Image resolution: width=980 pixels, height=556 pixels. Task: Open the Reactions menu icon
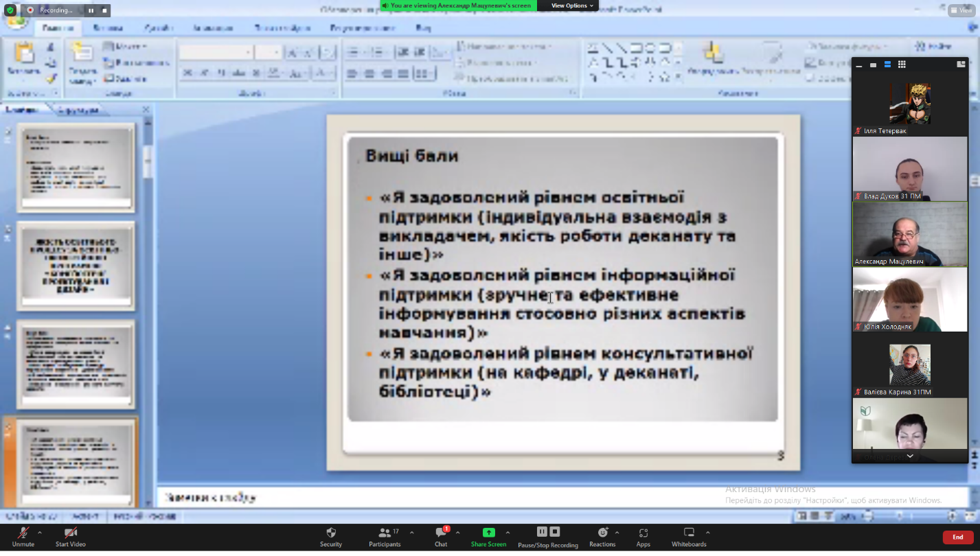pos(602,533)
